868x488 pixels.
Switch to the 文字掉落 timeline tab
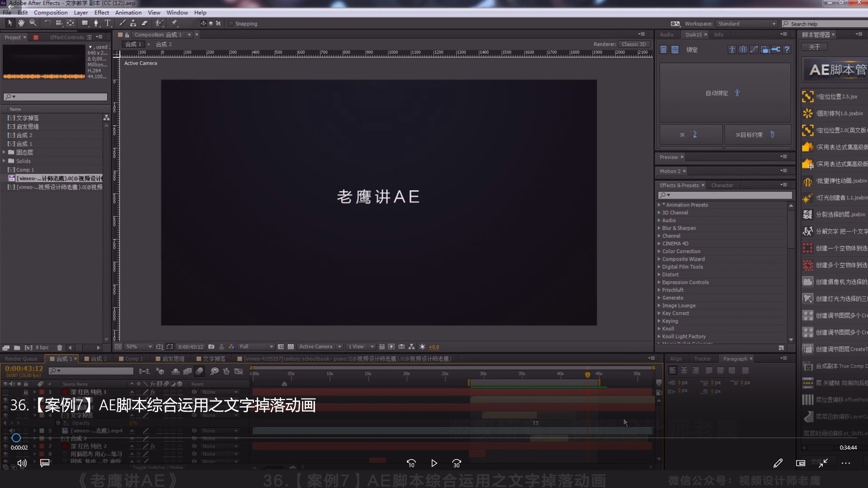214,359
